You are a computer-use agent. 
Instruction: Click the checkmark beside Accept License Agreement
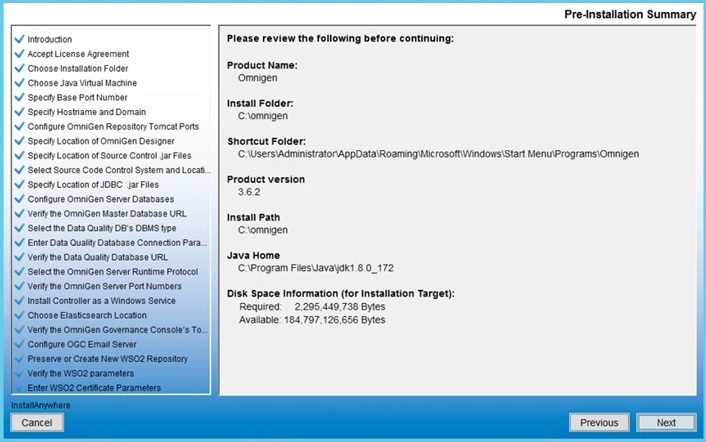point(19,54)
